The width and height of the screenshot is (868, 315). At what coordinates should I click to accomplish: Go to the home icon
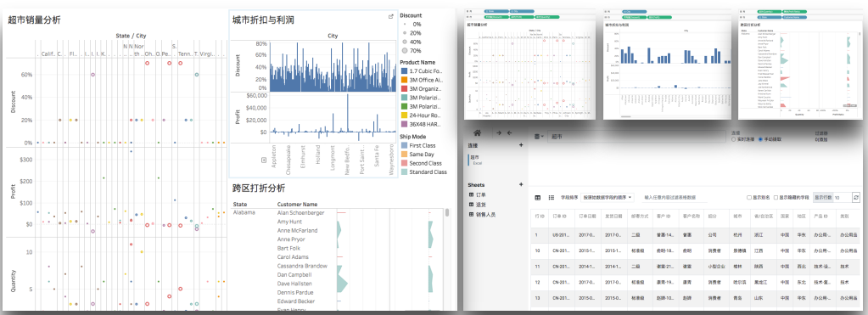click(x=478, y=132)
